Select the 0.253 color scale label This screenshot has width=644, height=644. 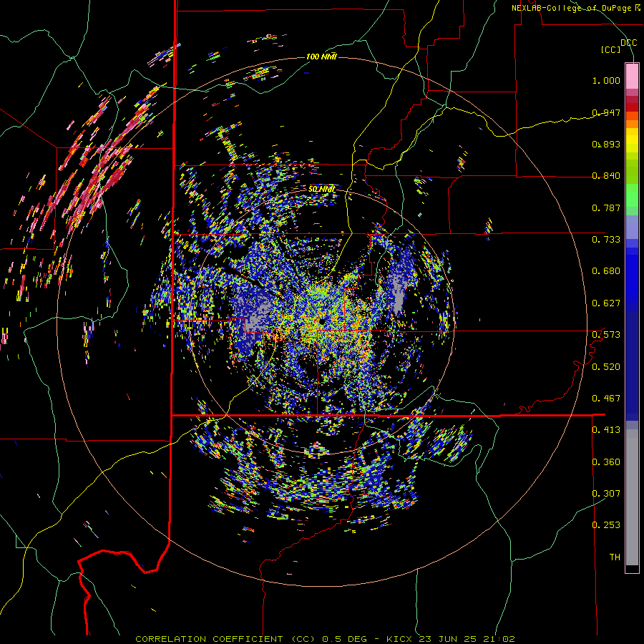(606, 525)
